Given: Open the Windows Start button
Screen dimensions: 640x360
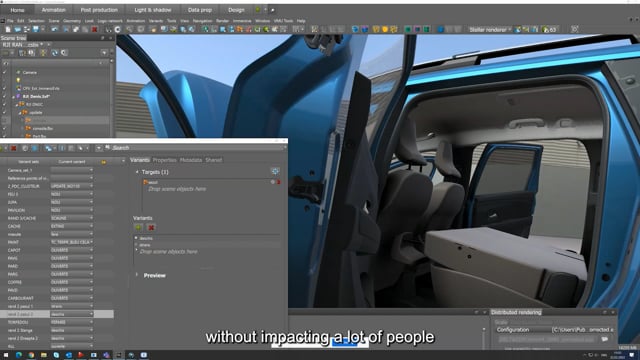Looking at the screenshot, I should [x=6, y=355].
